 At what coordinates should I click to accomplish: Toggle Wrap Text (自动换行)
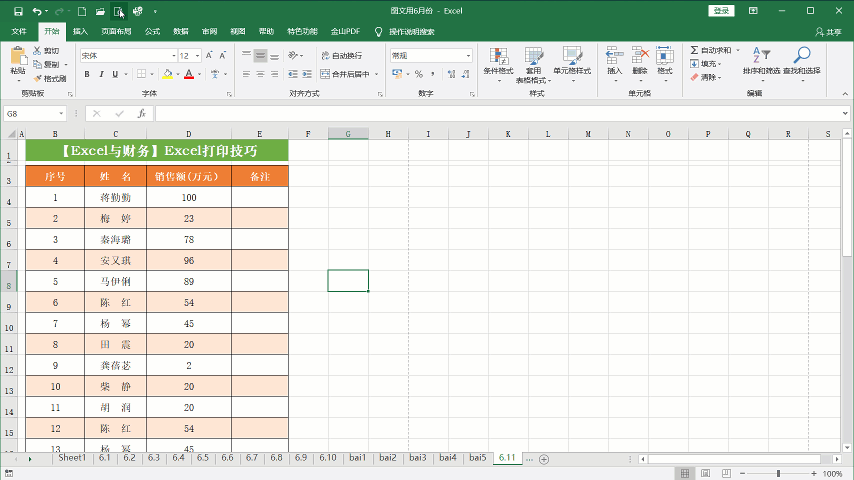[341, 56]
